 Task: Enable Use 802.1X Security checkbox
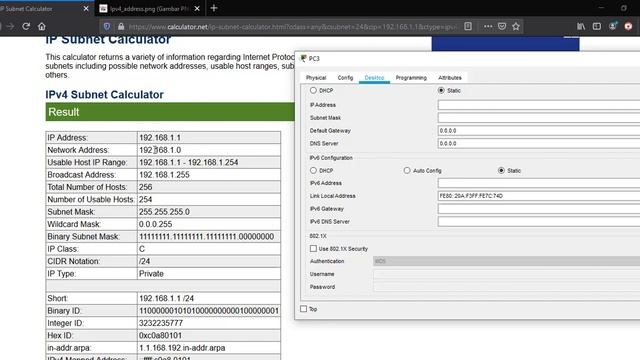click(x=313, y=248)
